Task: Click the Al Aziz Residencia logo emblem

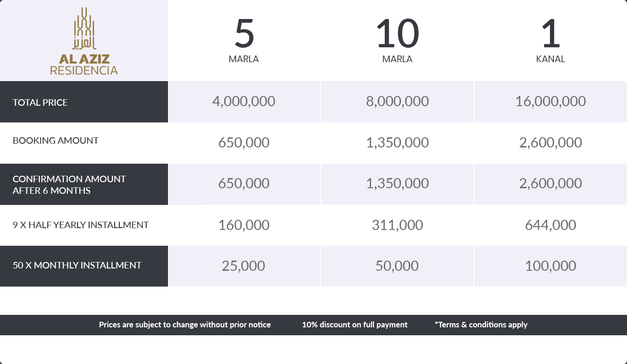Action: pos(84,28)
